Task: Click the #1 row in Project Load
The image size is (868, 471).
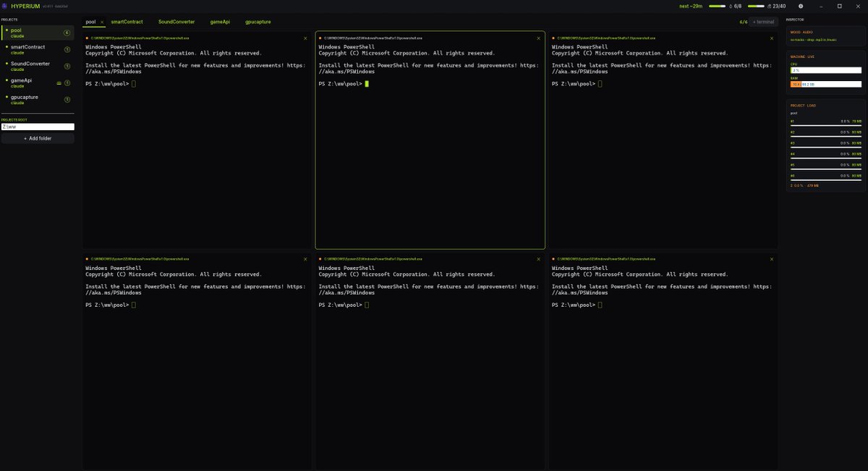Action: click(826, 122)
